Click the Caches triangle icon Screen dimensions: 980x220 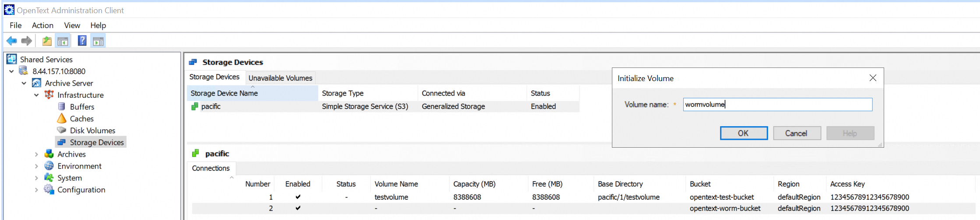tap(62, 118)
